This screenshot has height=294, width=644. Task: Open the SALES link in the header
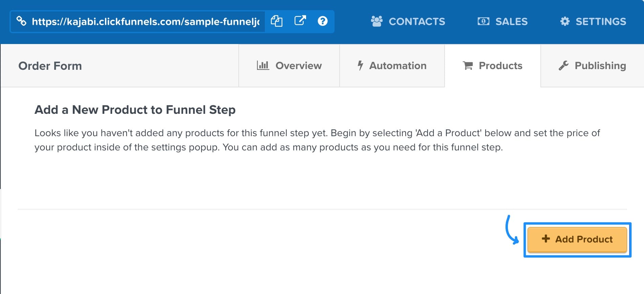point(511,21)
